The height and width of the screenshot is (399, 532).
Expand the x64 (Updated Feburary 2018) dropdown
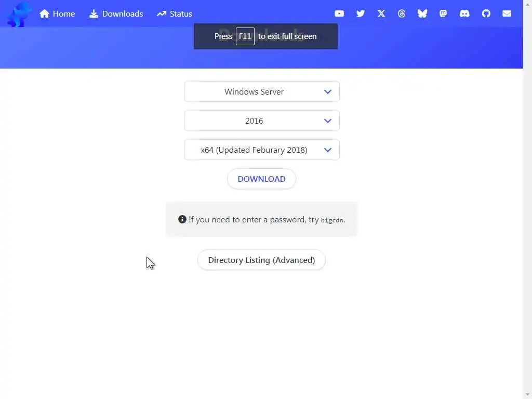(x=262, y=150)
